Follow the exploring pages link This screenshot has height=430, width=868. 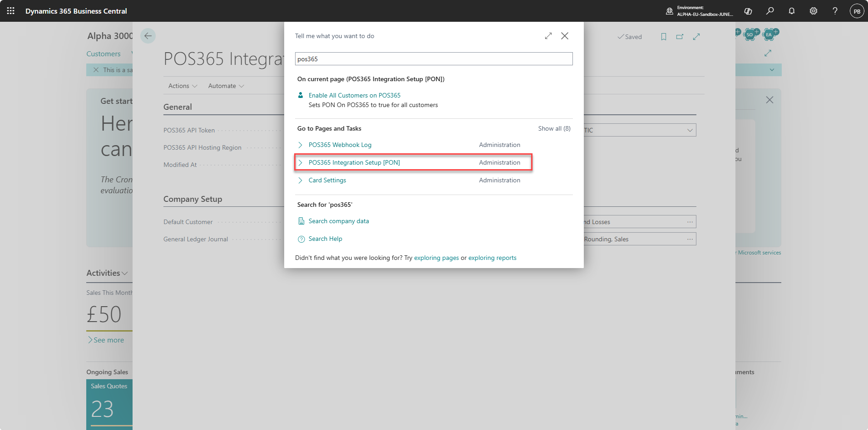tap(436, 258)
